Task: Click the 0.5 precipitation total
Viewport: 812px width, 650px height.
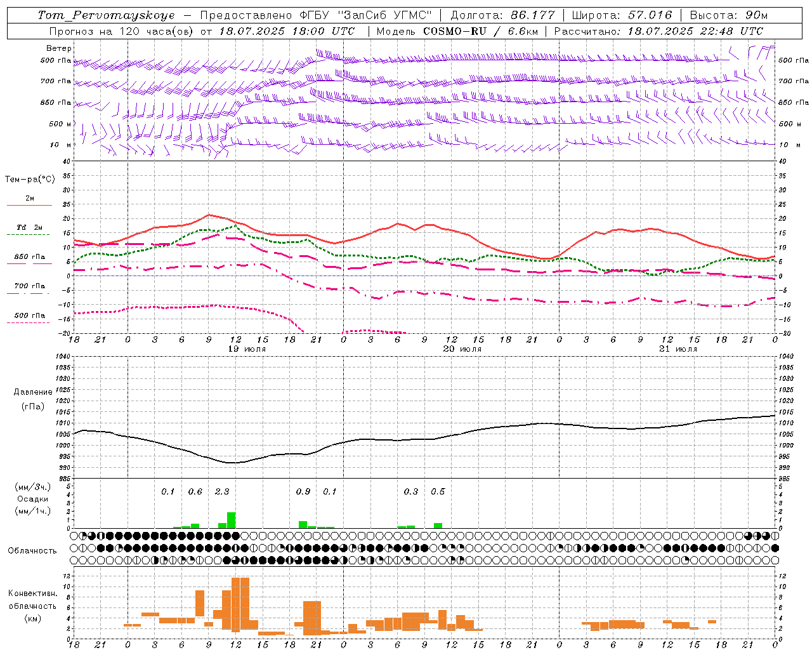Action: [x=438, y=492]
